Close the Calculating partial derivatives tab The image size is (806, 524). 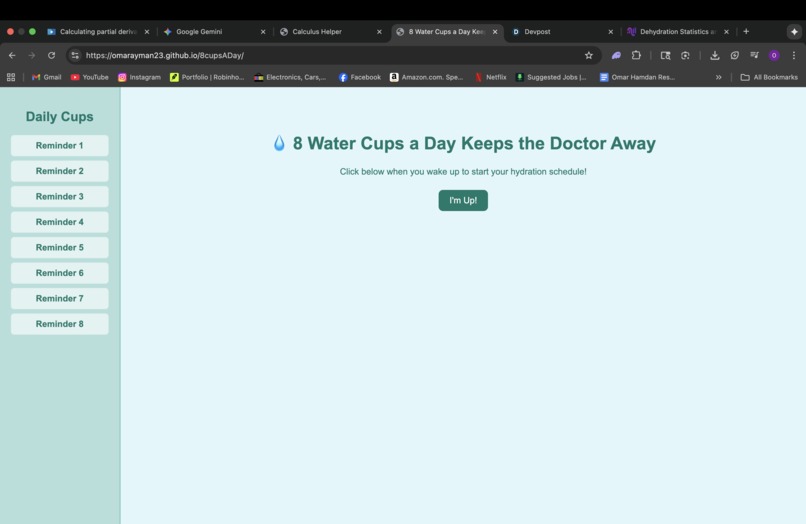(x=146, y=31)
